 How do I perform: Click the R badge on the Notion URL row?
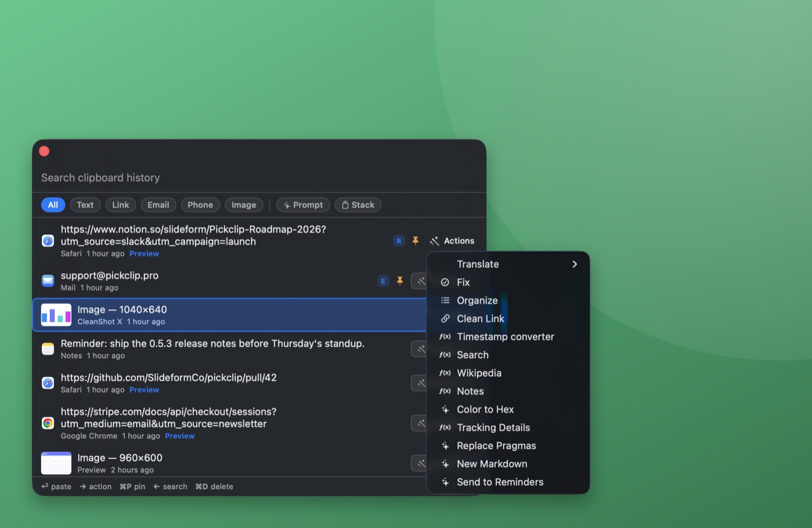399,241
